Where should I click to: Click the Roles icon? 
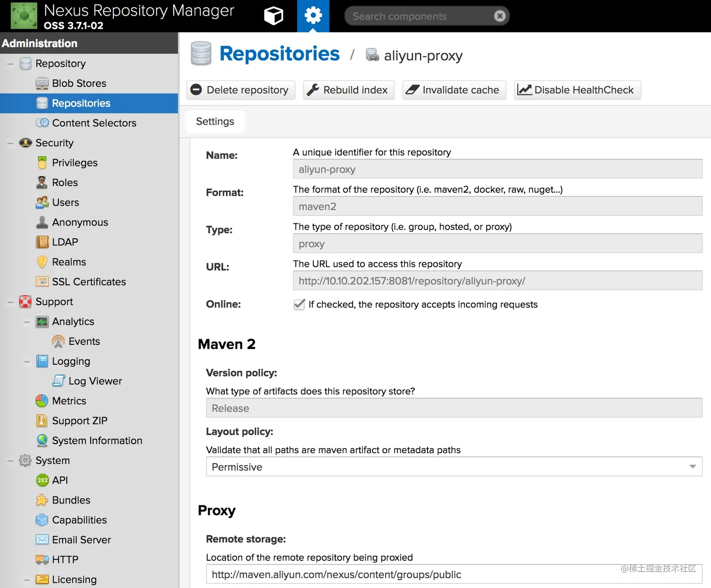point(42,182)
